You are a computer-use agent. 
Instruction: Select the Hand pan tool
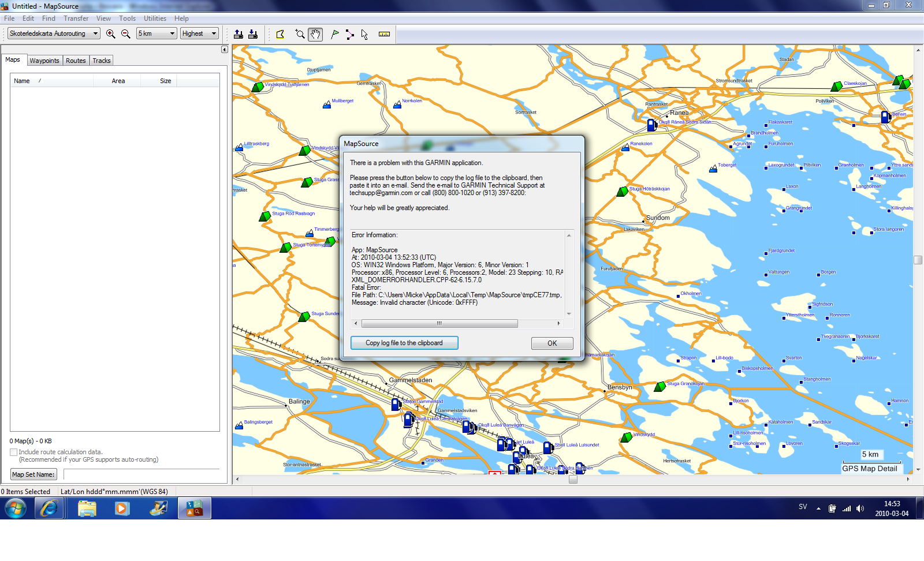(x=315, y=34)
